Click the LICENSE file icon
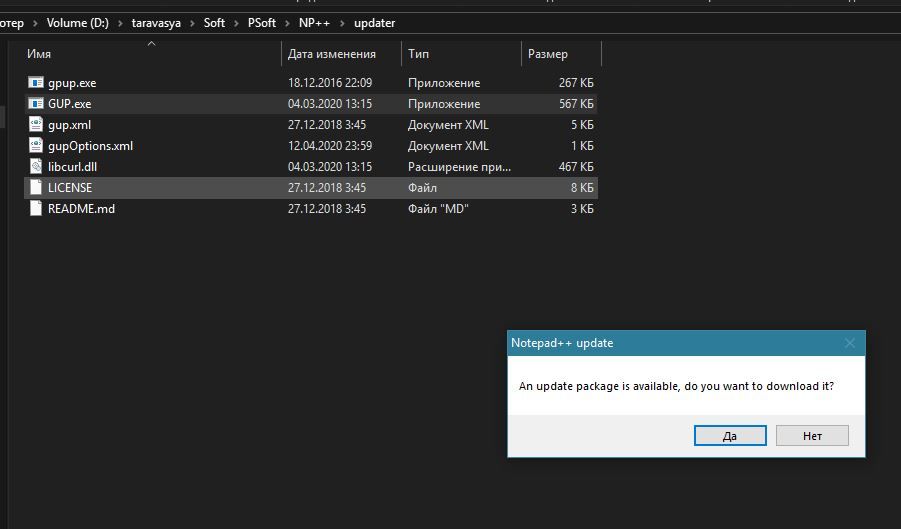901x529 pixels. coord(36,188)
